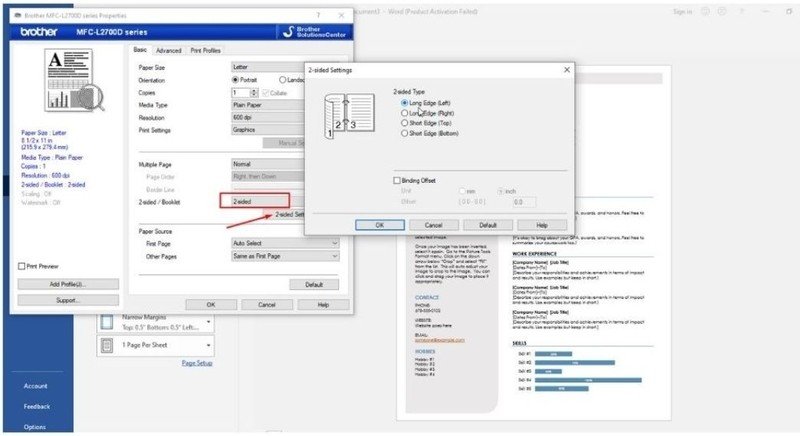Switch to the Advanced tab
This screenshot has width=800, height=436.
pos(168,50)
